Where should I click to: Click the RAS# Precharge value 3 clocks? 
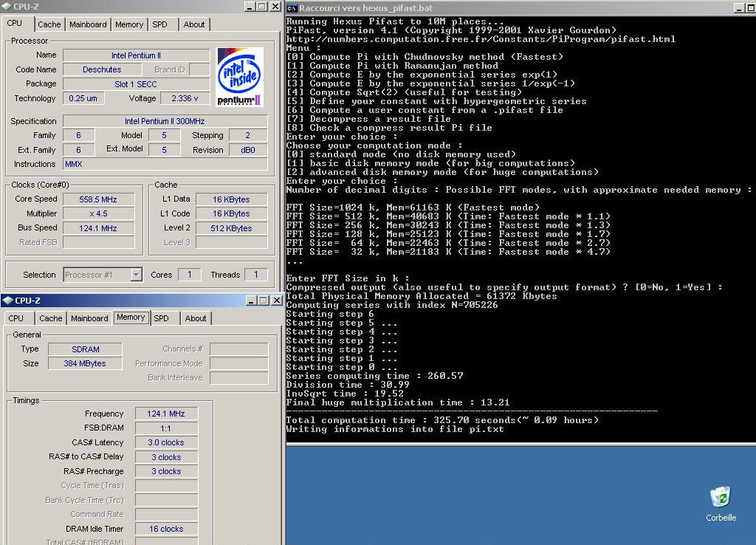(x=166, y=471)
